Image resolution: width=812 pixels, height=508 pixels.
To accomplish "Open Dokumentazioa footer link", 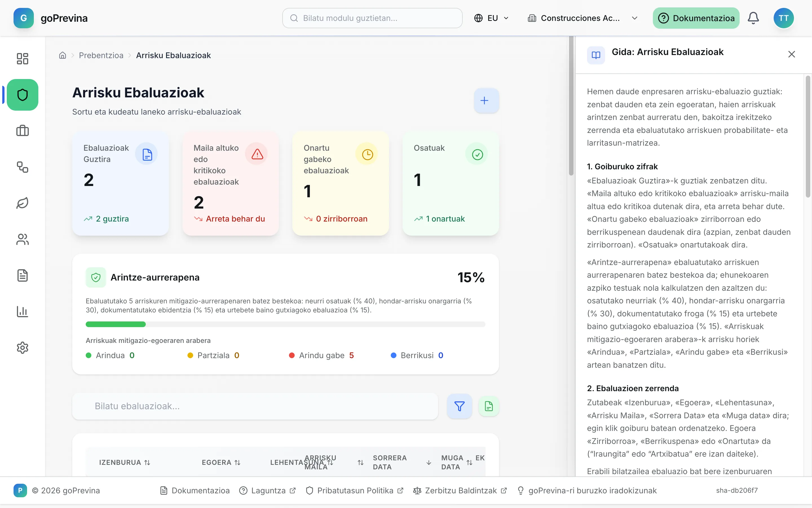I will pyautogui.click(x=195, y=491).
